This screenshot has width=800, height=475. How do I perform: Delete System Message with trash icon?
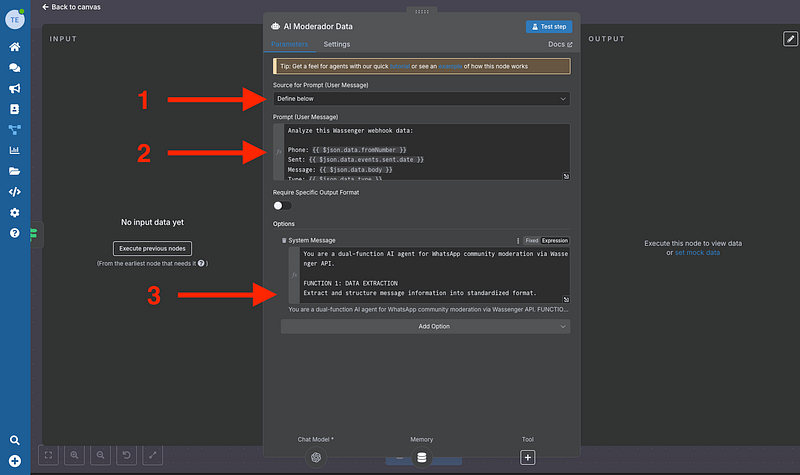click(284, 241)
